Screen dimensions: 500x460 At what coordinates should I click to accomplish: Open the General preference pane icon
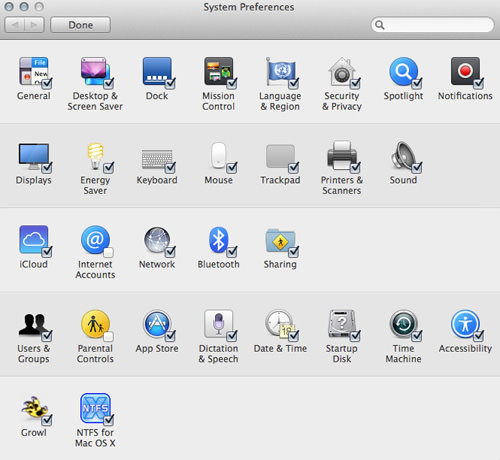pyautogui.click(x=33, y=71)
